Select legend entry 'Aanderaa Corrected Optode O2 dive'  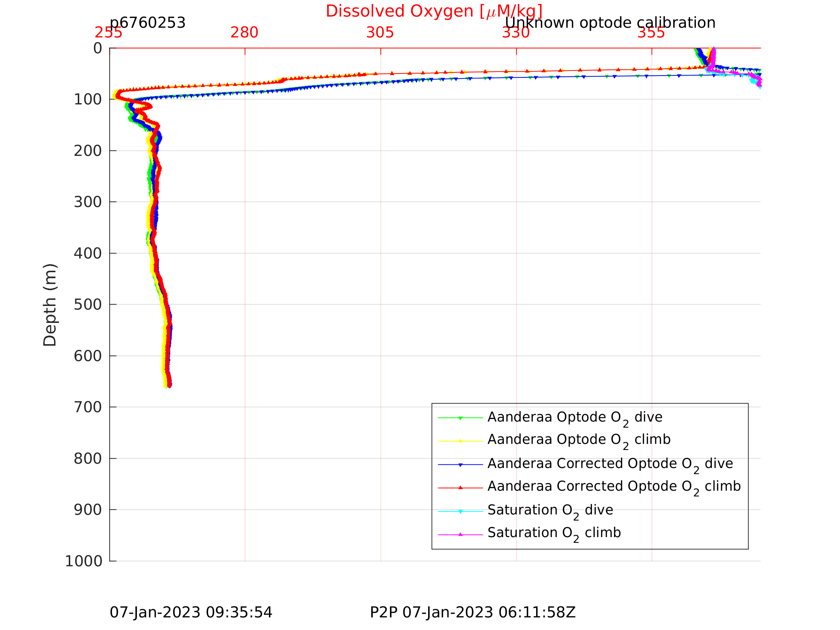click(x=610, y=465)
